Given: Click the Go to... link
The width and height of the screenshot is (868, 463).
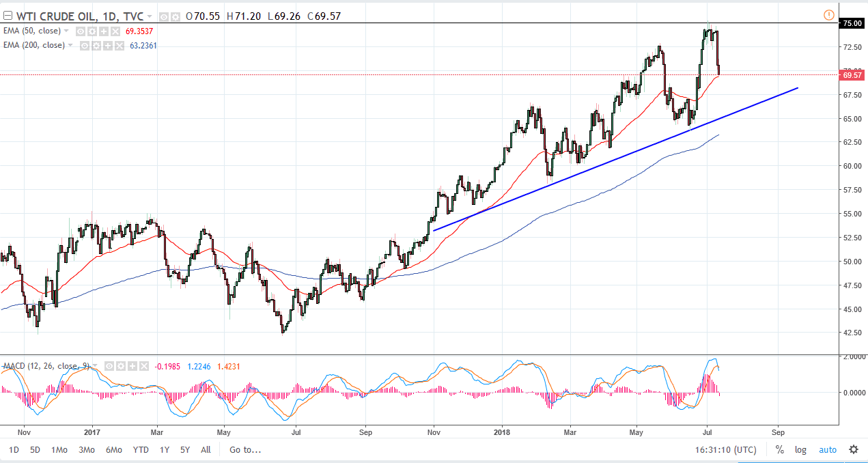Looking at the screenshot, I should 243,449.
